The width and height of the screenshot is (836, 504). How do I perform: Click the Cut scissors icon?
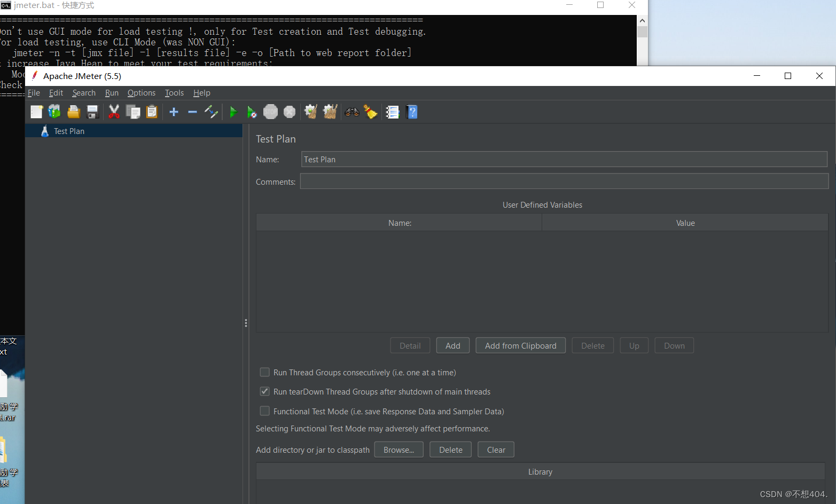(x=114, y=112)
